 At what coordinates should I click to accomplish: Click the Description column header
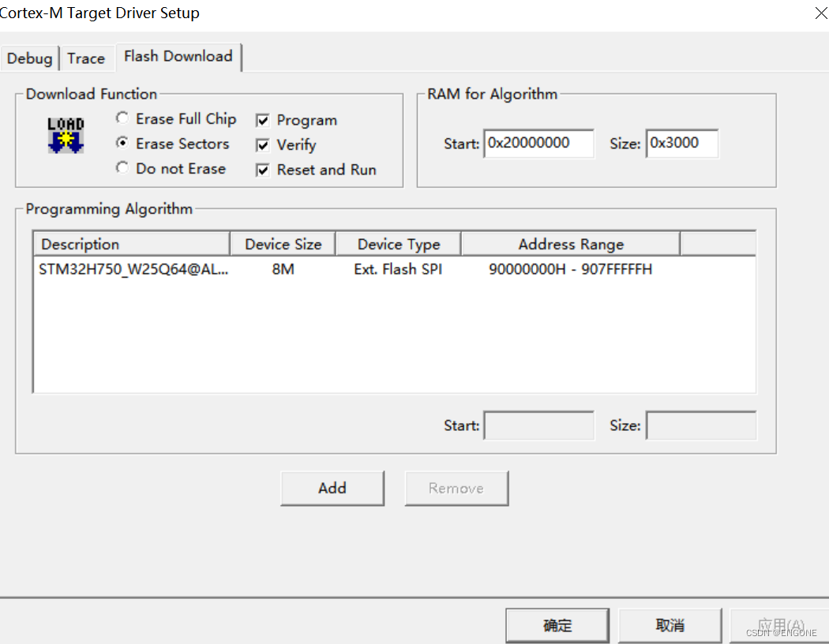(x=132, y=244)
